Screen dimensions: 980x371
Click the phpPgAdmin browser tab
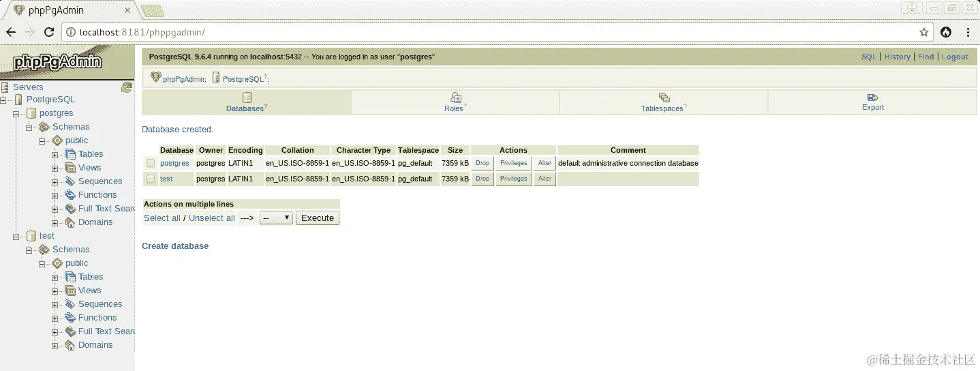pyautogui.click(x=71, y=10)
